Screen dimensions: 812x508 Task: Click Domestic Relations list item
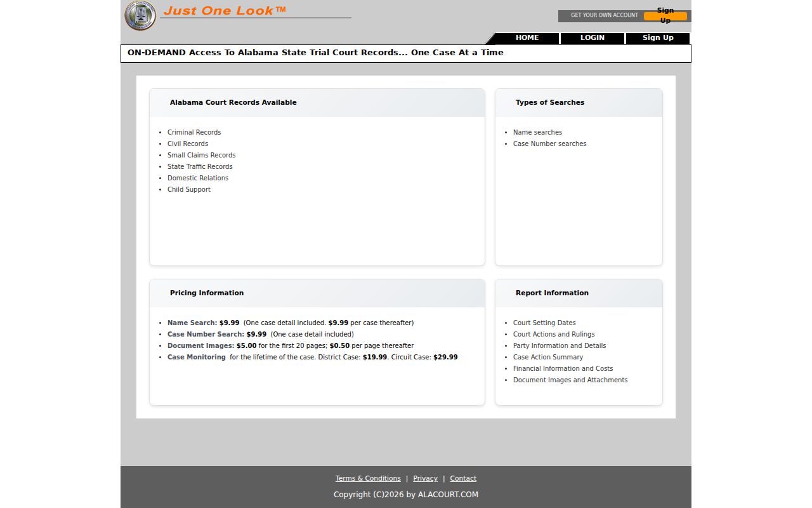(x=198, y=178)
